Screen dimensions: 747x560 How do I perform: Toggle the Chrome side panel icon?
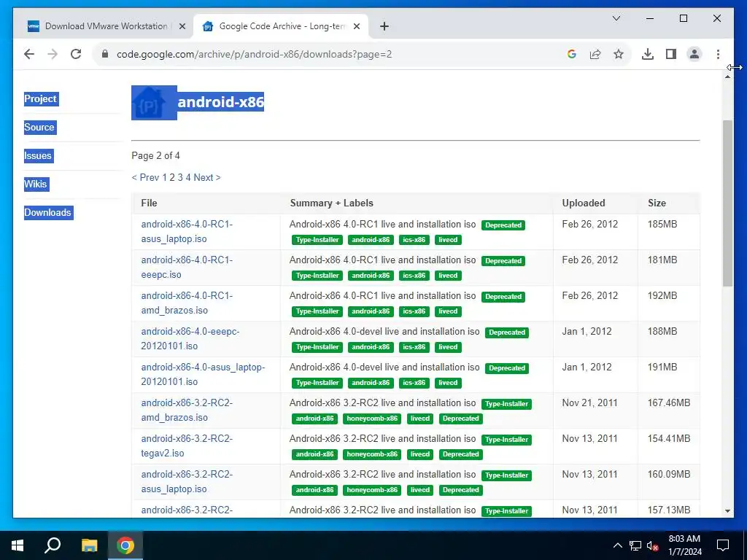[x=671, y=54]
